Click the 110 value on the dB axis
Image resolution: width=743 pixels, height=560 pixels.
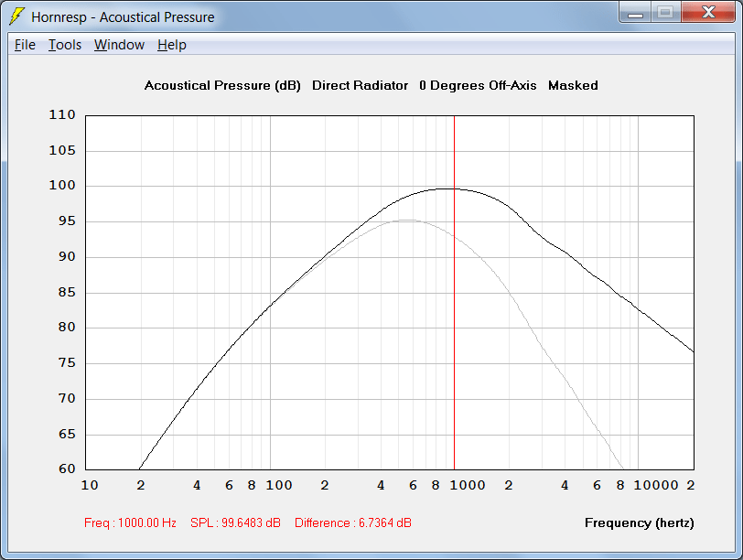point(62,114)
